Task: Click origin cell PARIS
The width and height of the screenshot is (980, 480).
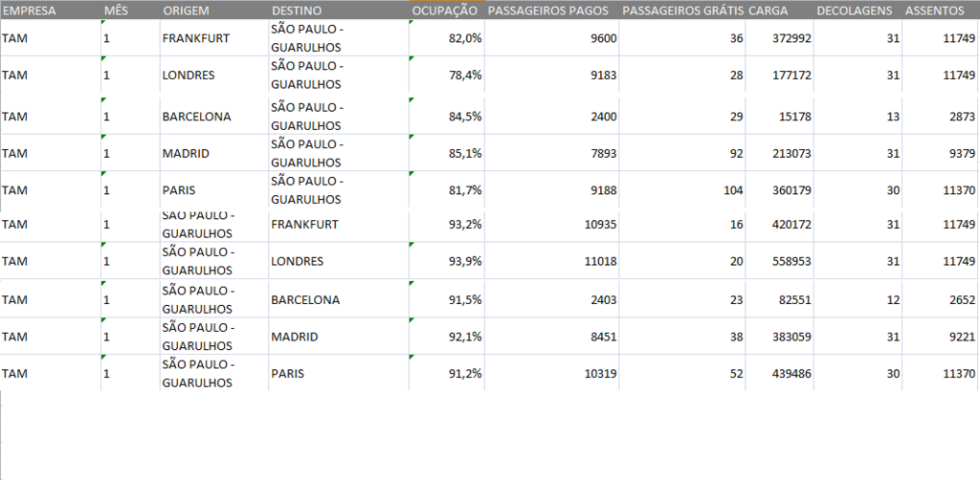Action: [213, 189]
